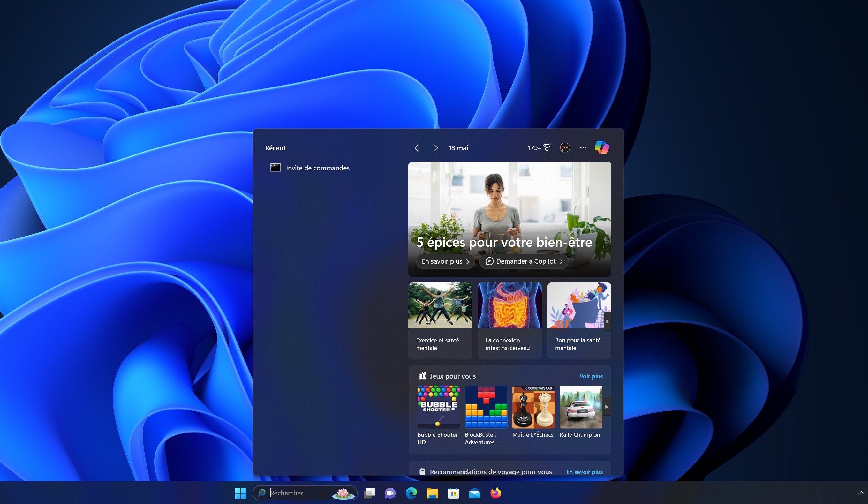Click the chess icon beside Jeux pour vous
Screen dimensions: 868x504
(x=423, y=376)
